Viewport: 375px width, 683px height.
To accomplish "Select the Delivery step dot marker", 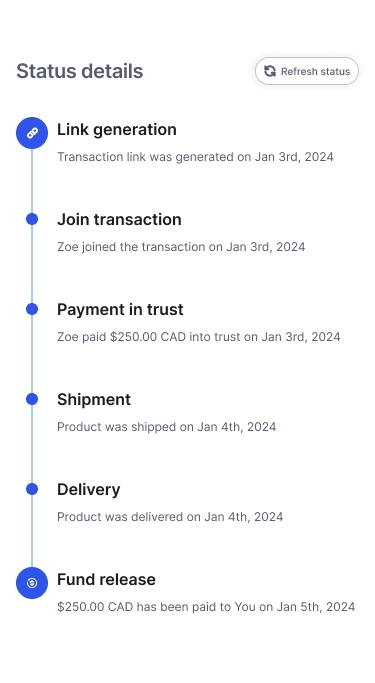I will click(x=32, y=489).
